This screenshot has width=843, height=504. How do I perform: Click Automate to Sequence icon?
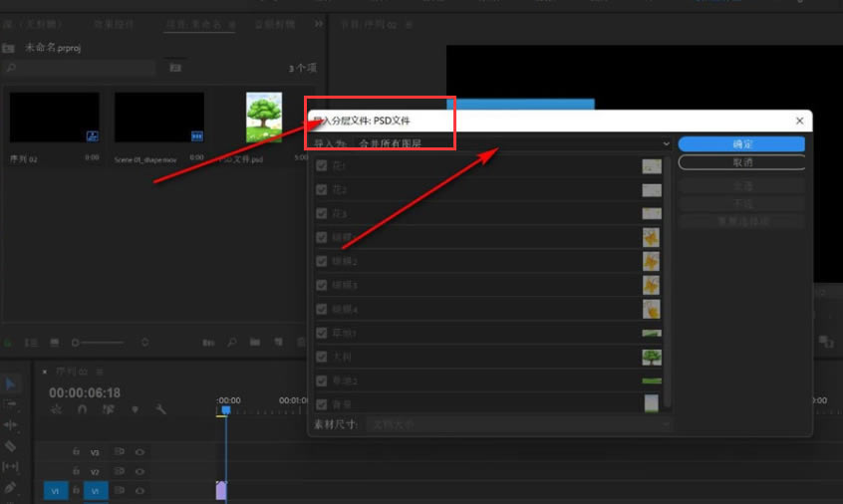click(208, 343)
